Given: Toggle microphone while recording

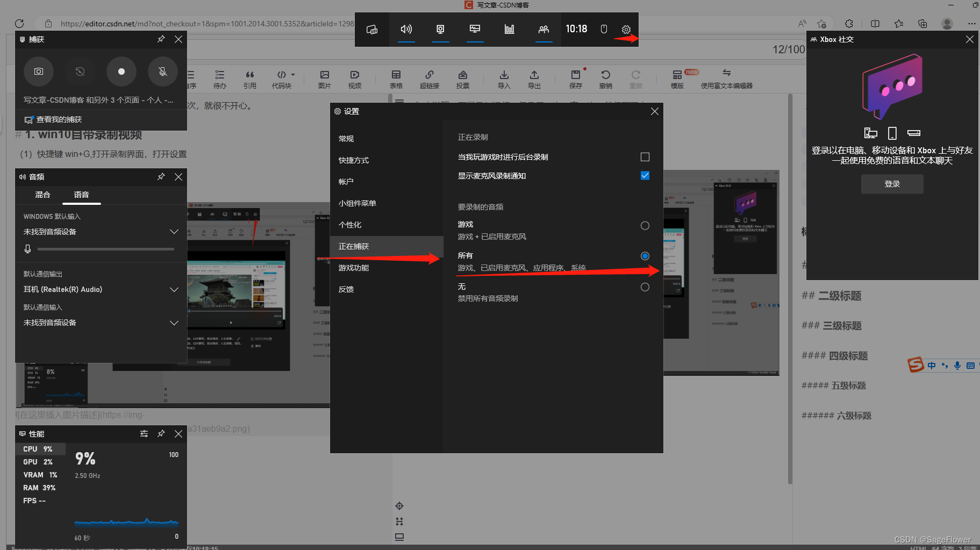Looking at the screenshot, I should (163, 72).
